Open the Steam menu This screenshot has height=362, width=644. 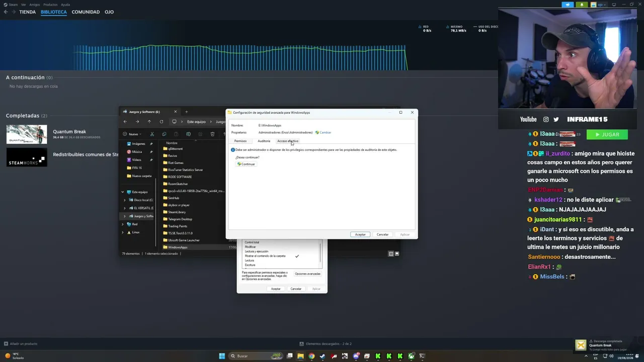click(x=11, y=5)
